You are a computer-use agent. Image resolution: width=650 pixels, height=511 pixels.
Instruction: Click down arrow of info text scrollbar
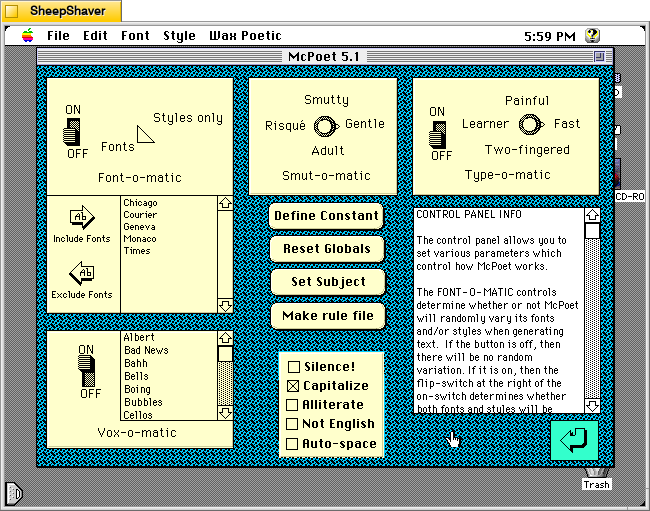[592, 405]
